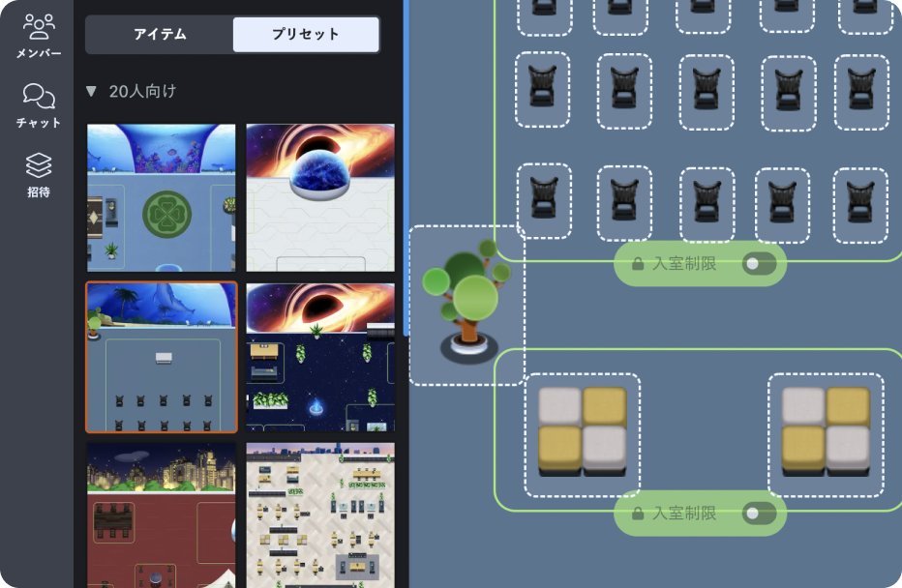902x588 pixels.
Task: Select fifth chair in the middle row
Action: pos(861,92)
